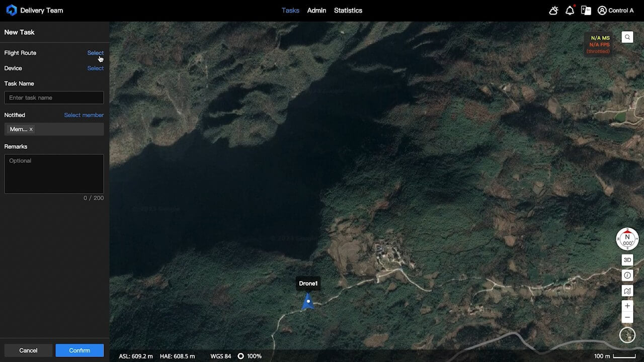Image resolution: width=644 pixels, height=362 pixels.
Task: Zoom out on the map
Action: point(627,317)
